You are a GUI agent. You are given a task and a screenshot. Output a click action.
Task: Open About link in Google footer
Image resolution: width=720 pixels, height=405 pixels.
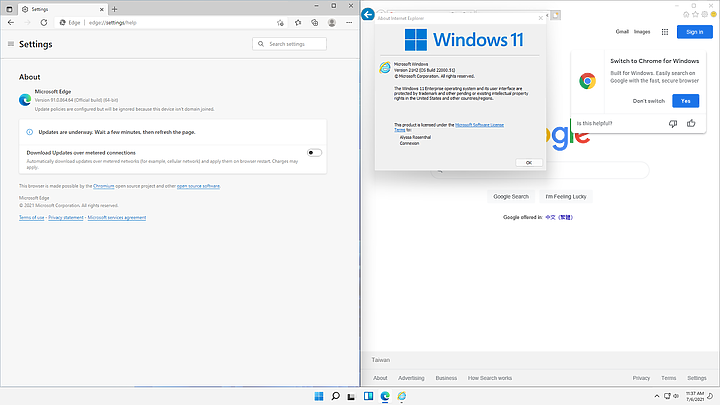(380, 378)
